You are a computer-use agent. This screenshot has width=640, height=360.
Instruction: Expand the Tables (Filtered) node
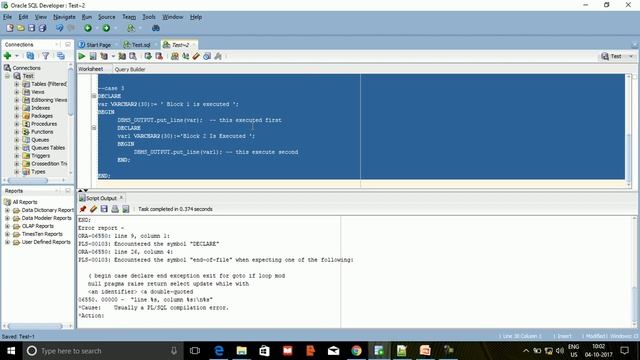click(17, 84)
